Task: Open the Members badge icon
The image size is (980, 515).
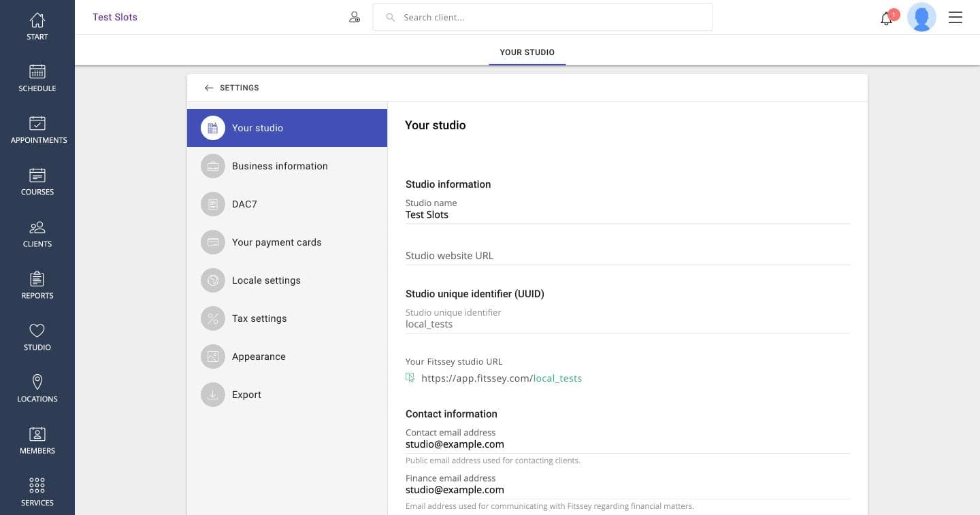Action: (37, 434)
